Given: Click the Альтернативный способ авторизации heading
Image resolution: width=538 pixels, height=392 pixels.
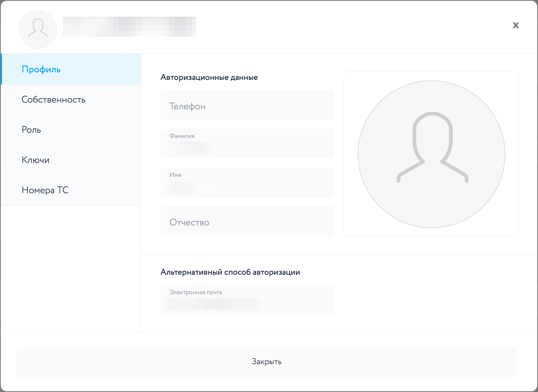Looking at the screenshot, I should pos(230,272).
